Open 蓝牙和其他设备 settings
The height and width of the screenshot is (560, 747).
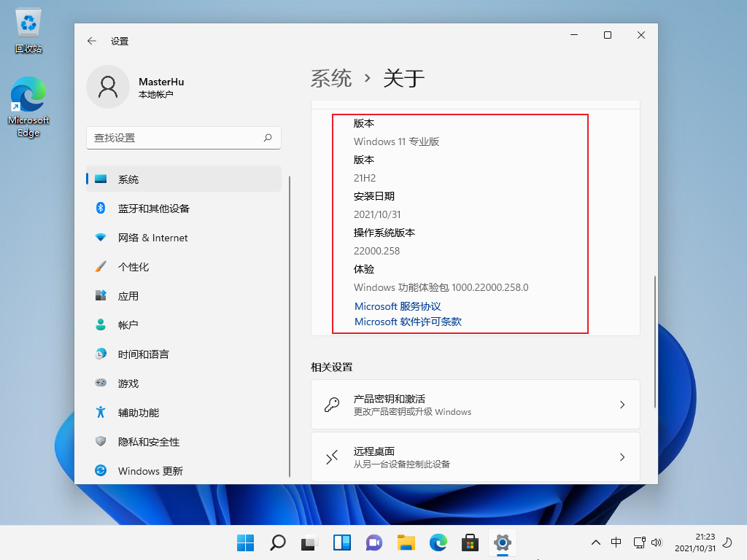pyautogui.click(x=184, y=208)
